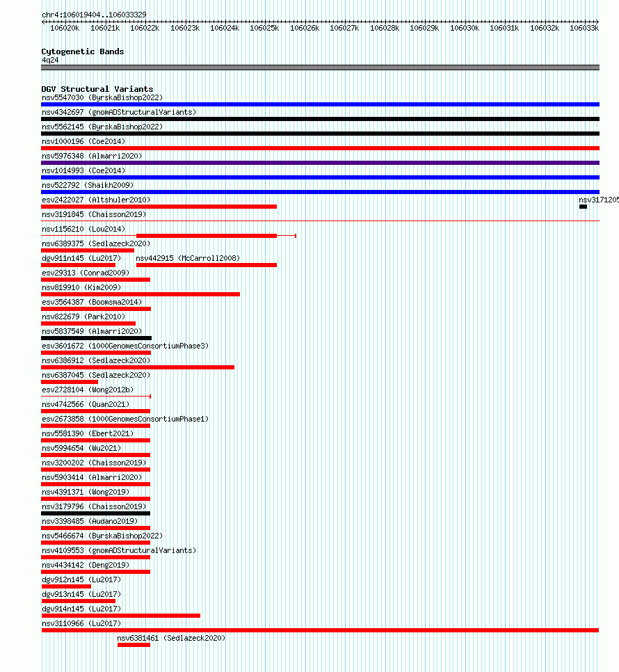The height and width of the screenshot is (672, 619).
Task: Open nsv5581390 (Ebert2021) label
Action: pos(88,433)
